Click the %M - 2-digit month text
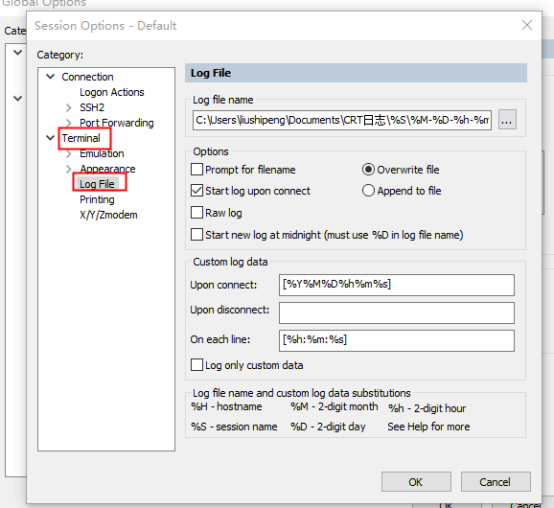 334,407
